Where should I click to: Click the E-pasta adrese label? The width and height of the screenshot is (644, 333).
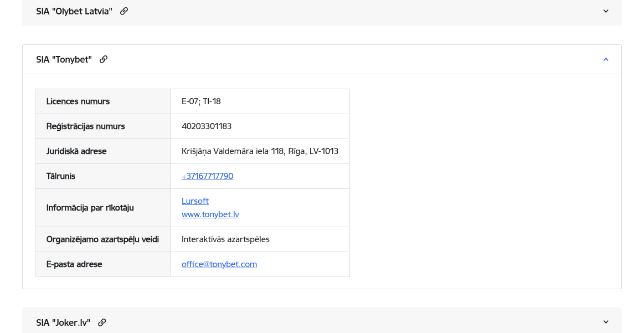[74, 264]
